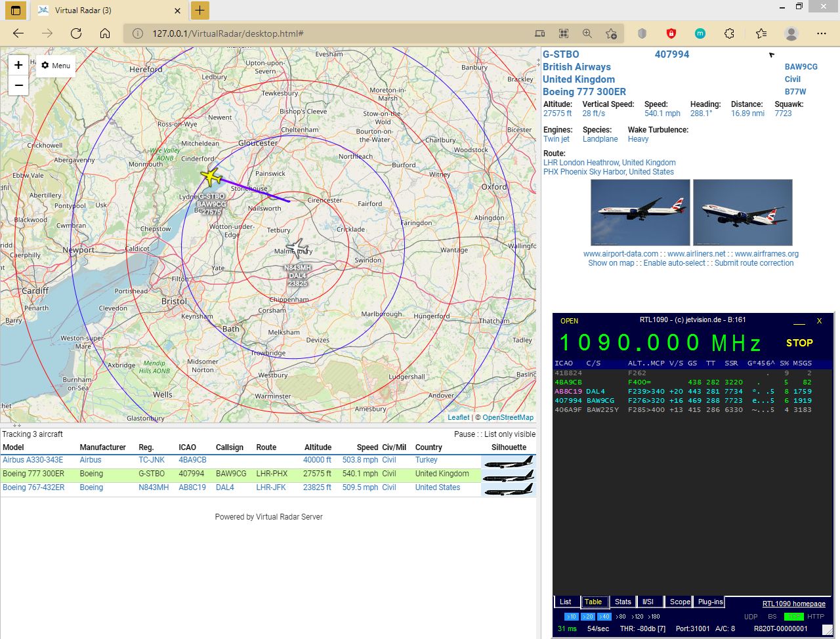Screen dimensions: 840x639
Task: Click the browser zoom magnifier icon
Action: point(587,33)
